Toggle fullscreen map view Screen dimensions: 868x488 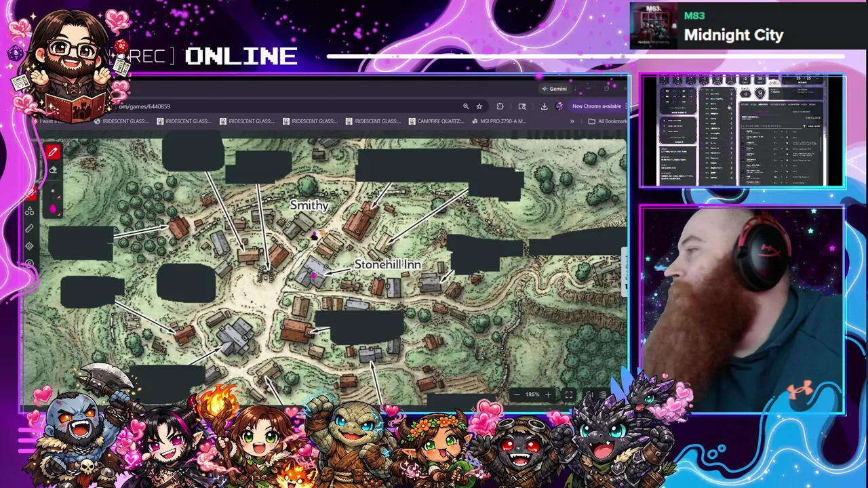569,394
